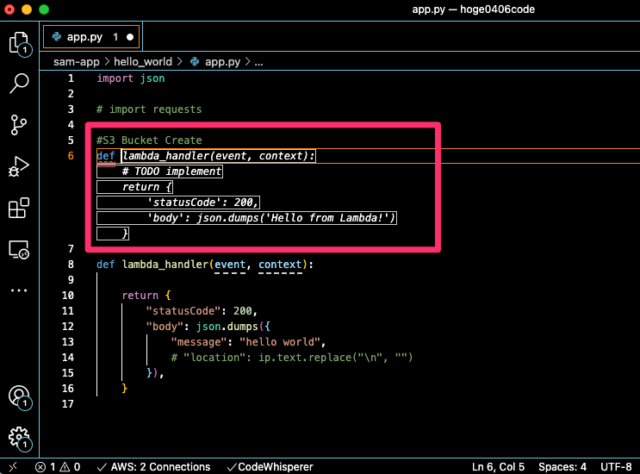The width and height of the screenshot is (640, 474).
Task: Click the 'context' parameter on line 8
Action: pos(280,265)
